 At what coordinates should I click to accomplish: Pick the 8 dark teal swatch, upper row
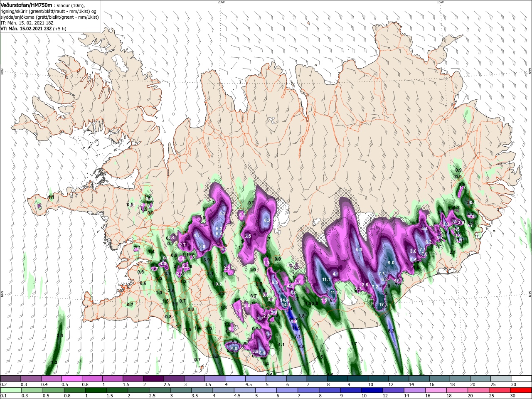click(x=337, y=379)
